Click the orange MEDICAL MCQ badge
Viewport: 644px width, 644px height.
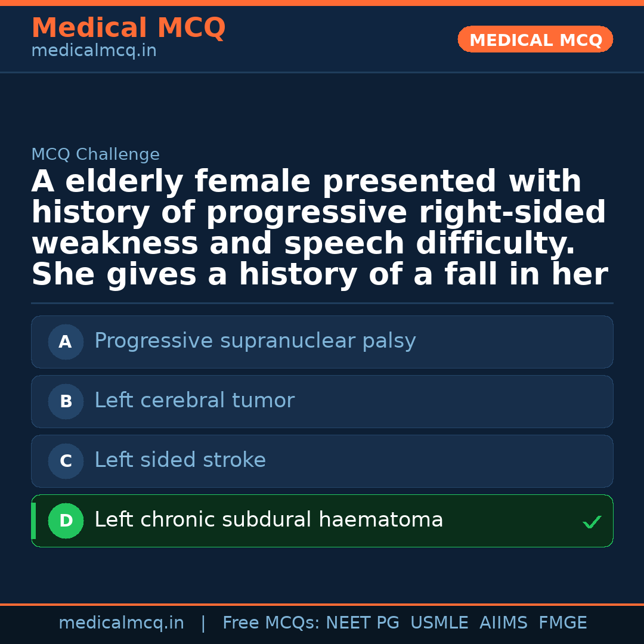[535, 39]
